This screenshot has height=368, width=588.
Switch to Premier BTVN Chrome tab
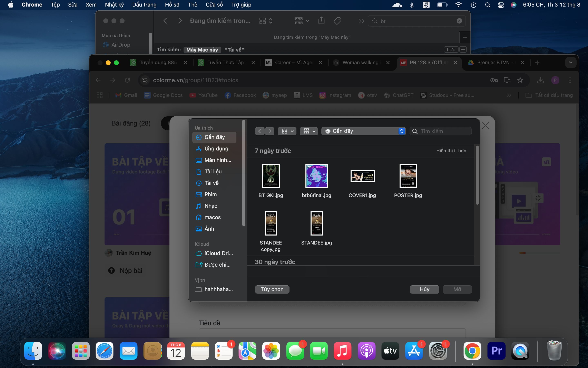pyautogui.click(x=496, y=63)
